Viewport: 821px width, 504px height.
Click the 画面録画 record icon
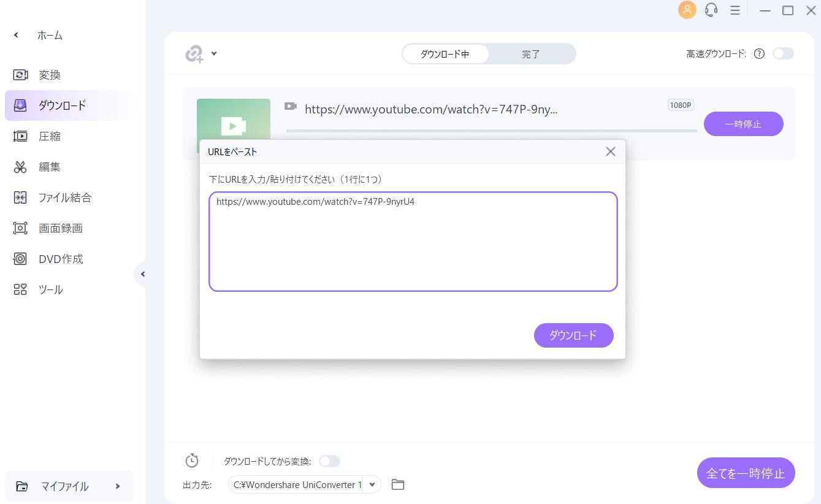click(20, 228)
